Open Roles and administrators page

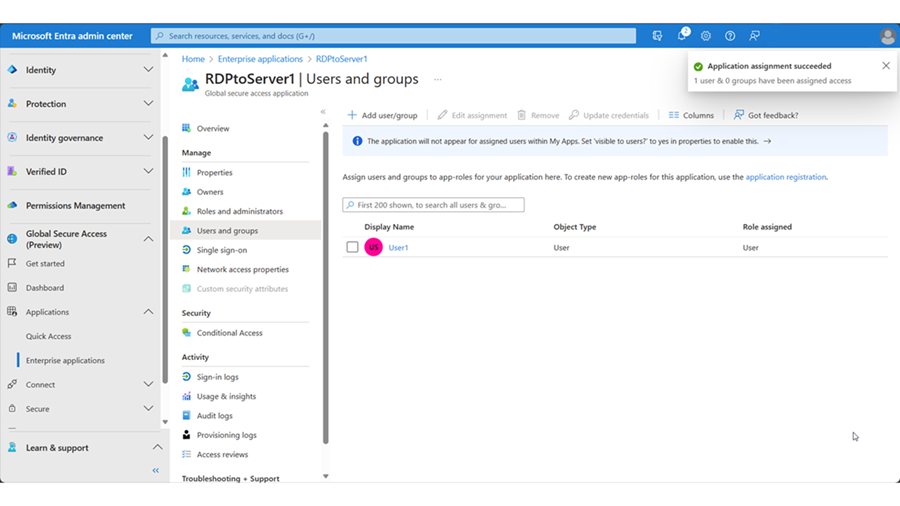[240, 211]
